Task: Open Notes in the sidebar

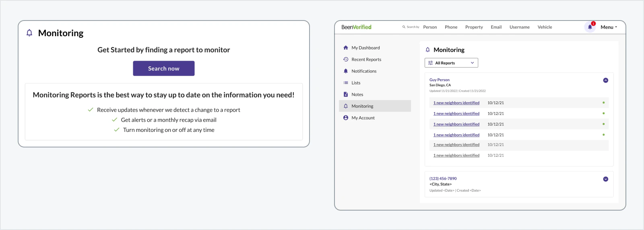Action: (357, 94)
